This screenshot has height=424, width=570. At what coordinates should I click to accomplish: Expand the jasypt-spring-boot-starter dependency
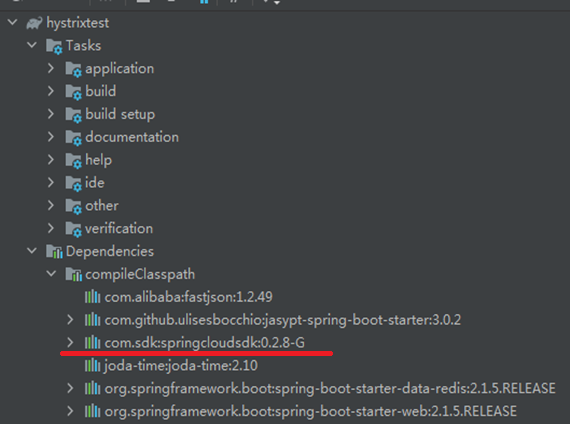(70, 320)
